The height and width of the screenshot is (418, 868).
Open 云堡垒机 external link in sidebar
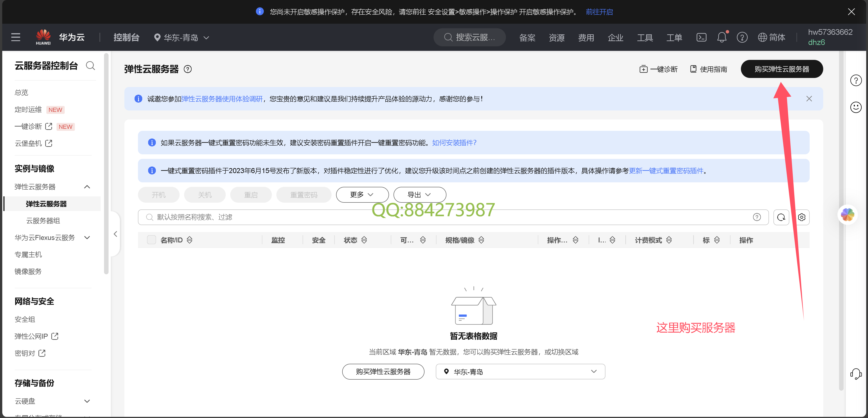pos(33,143)
